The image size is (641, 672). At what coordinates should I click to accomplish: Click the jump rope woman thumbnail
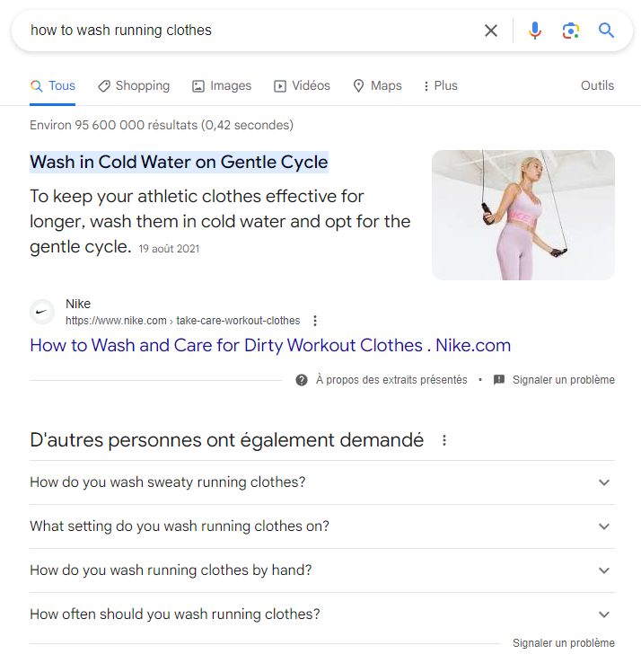(x=523, y=215)
